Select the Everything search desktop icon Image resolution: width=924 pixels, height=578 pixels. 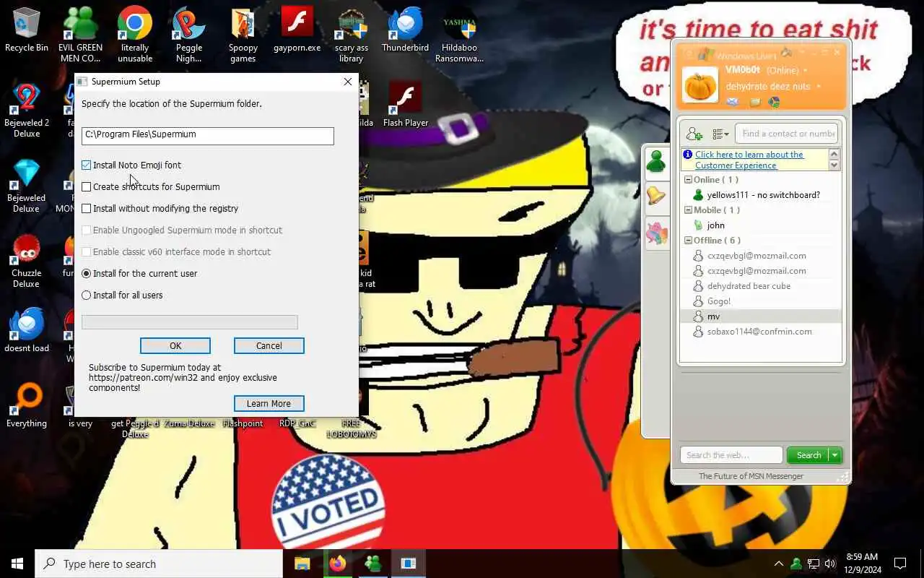tap(27, 406)
